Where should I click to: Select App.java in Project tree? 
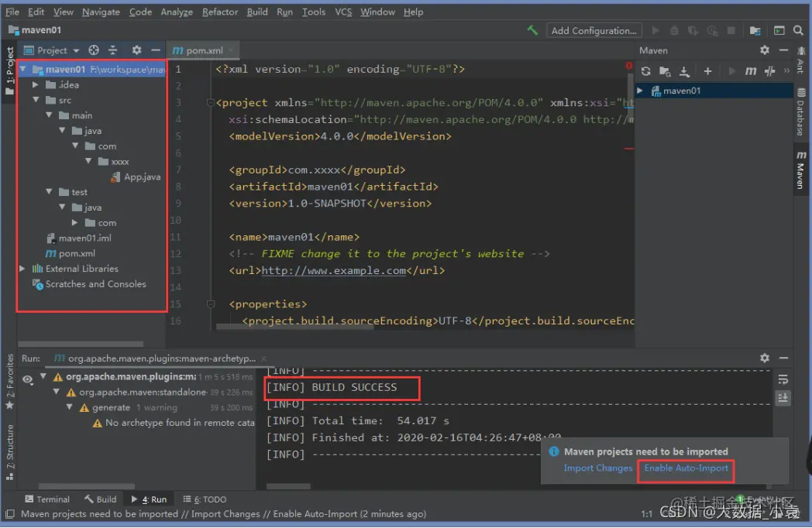[136, 177]
